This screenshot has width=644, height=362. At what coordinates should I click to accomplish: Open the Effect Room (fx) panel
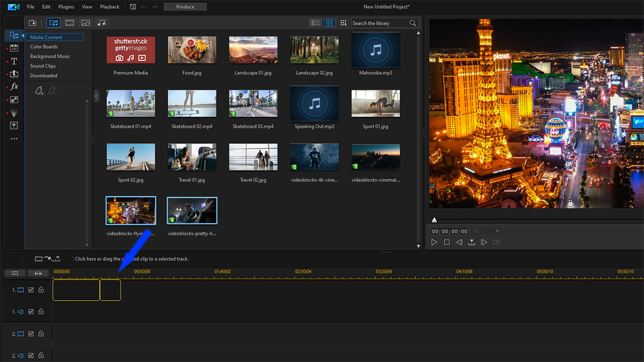[14, 86]
